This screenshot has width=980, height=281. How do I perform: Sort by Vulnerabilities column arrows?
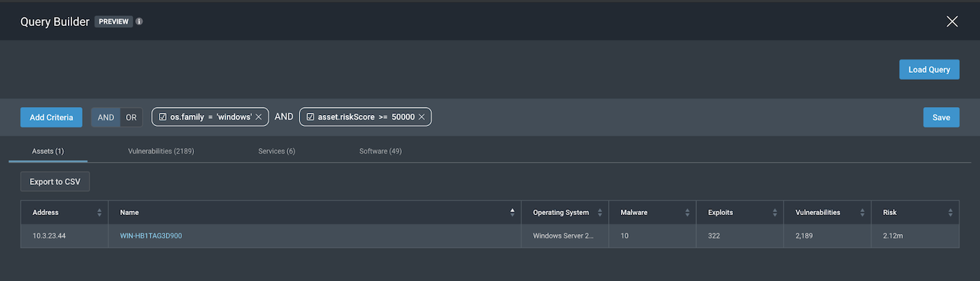click(x=862, y=212)
